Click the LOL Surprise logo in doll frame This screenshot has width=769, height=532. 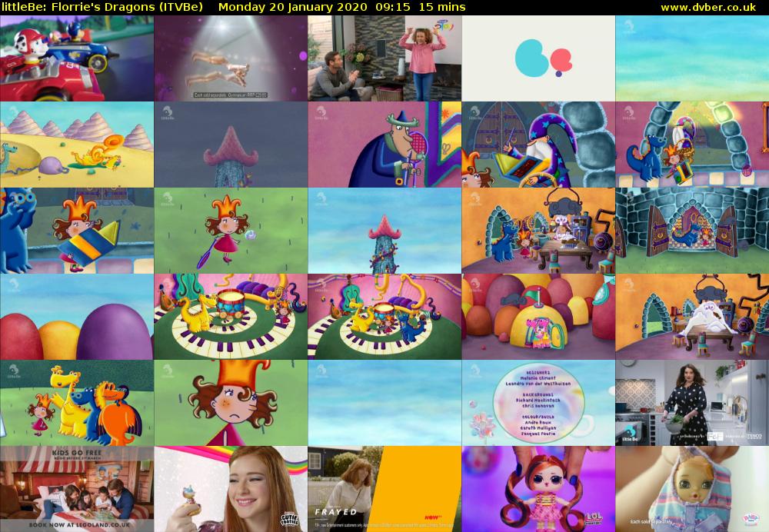point(594,519)
